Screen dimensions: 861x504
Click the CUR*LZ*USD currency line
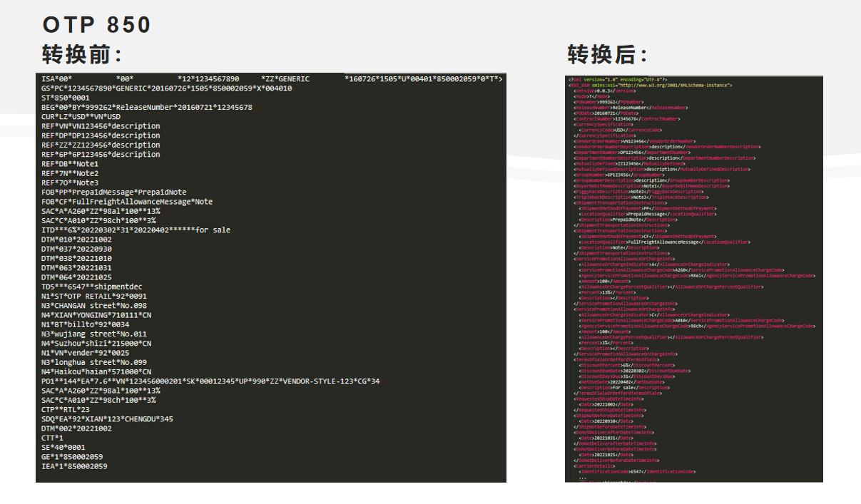[81, 117]
